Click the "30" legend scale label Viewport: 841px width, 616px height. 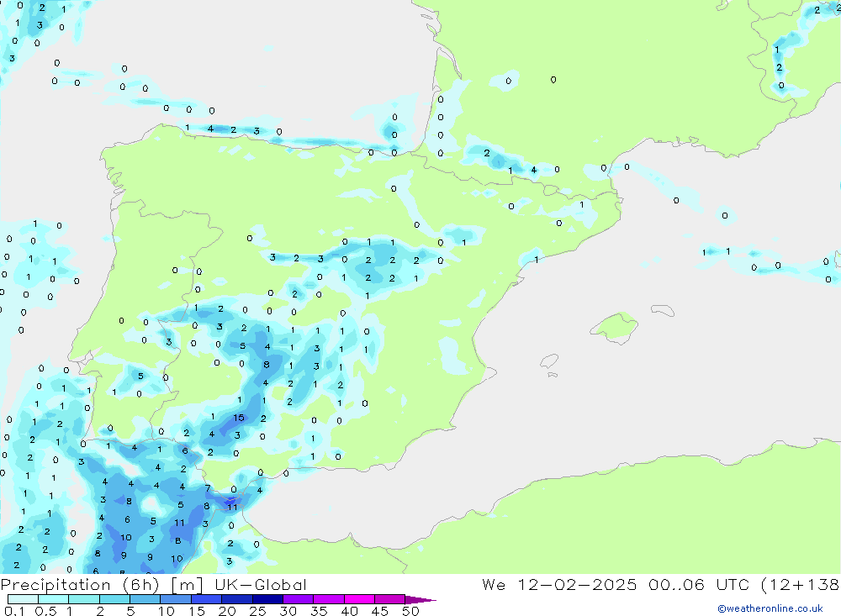click(288, 611)
